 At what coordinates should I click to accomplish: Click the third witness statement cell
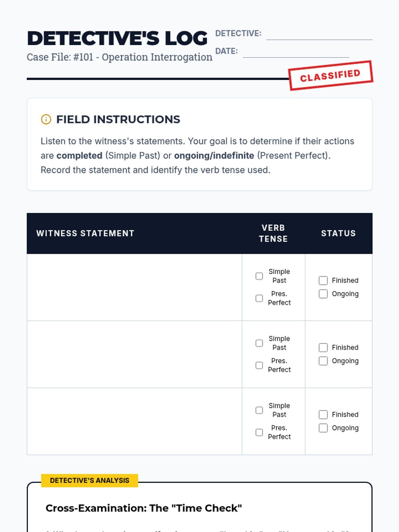(134, 421)
